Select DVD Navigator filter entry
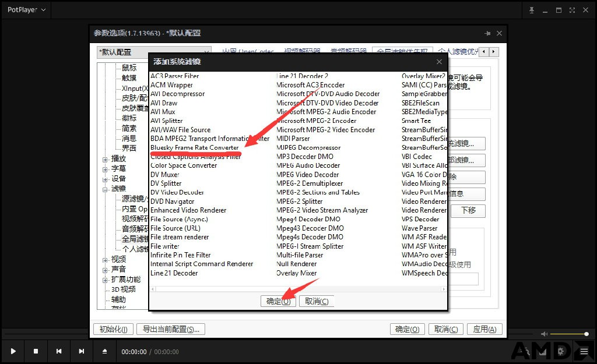 [172, 201]
